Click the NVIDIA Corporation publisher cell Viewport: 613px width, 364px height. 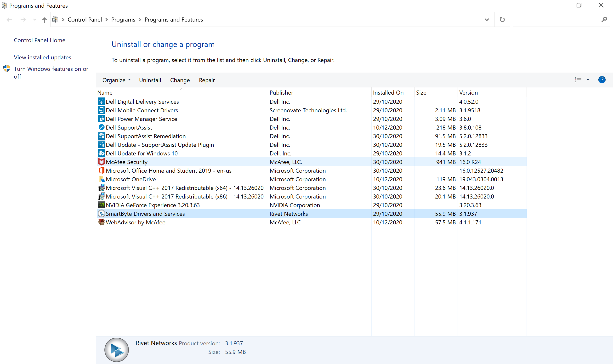(295, 205)
